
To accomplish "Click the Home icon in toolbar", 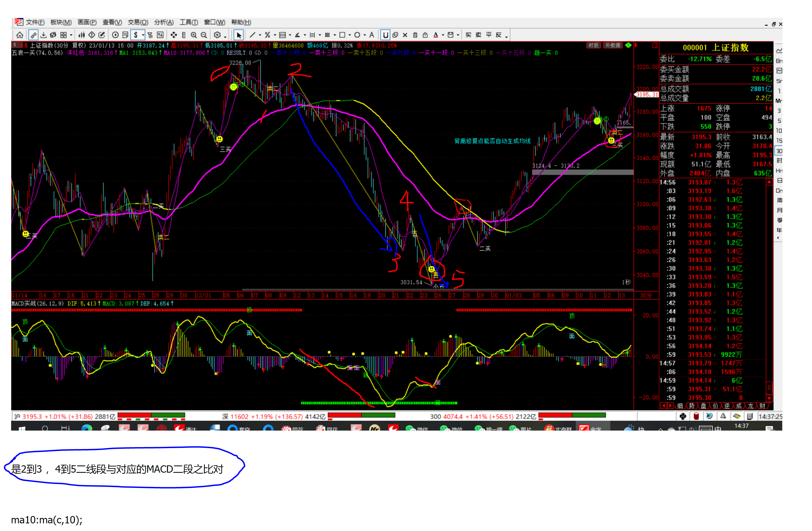I will click(x=20, y=35).
